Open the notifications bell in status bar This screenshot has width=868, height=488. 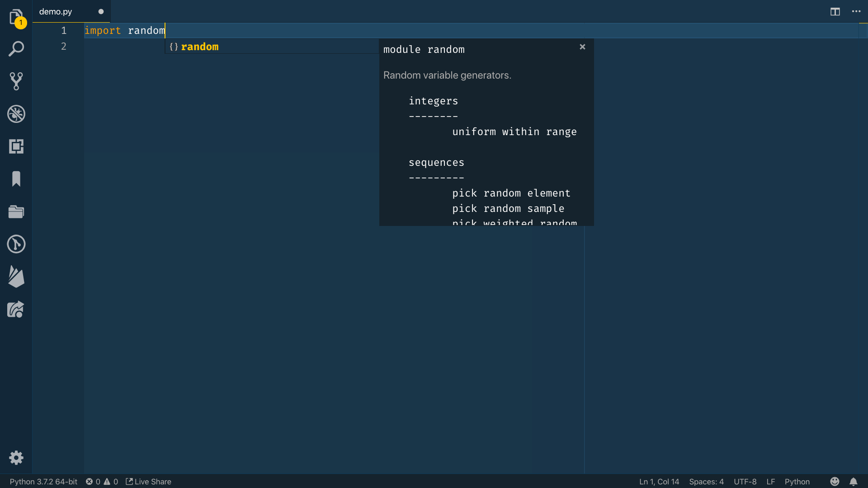pyautogui.click(x=854, y=482)
